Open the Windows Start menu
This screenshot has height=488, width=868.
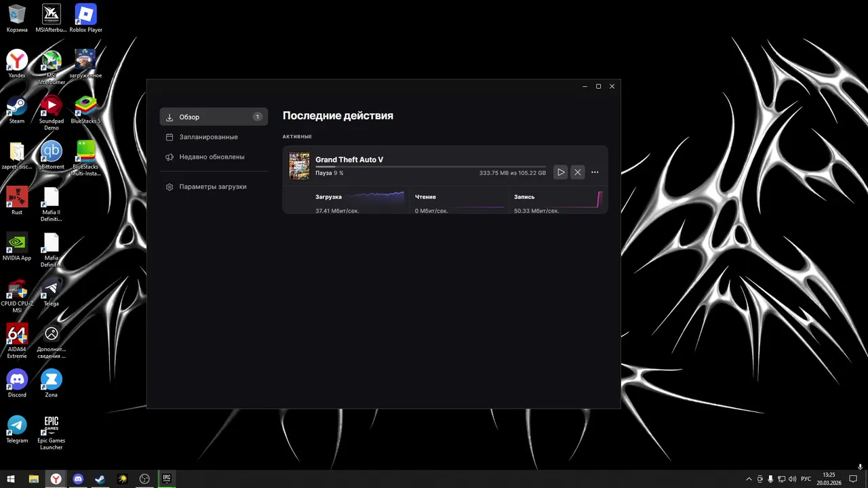11,479
